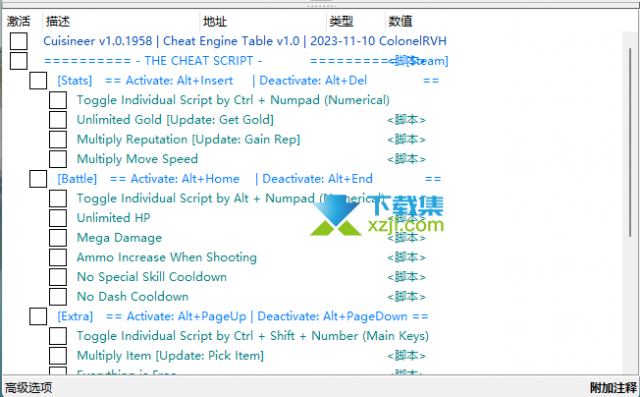Check the Ammo Increase When Shooting box
Screen dimensions: 640x397
click(58, 257)
